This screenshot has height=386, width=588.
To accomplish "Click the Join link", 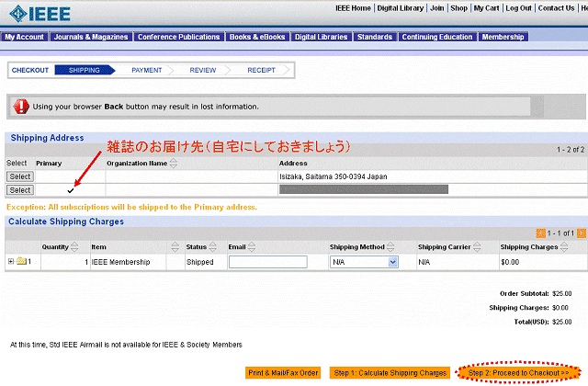I will click(437, 8).
